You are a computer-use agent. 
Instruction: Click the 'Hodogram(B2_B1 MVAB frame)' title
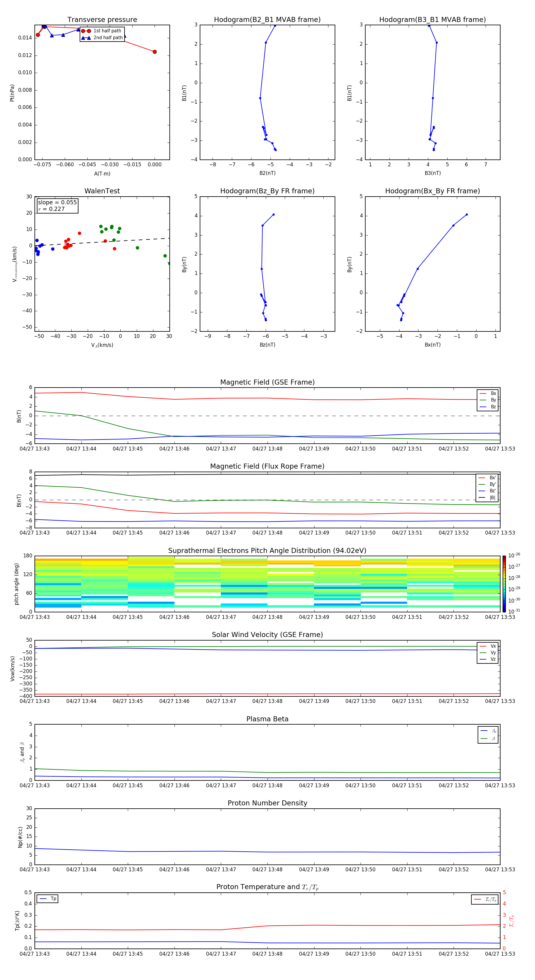[x=267, y=20]
